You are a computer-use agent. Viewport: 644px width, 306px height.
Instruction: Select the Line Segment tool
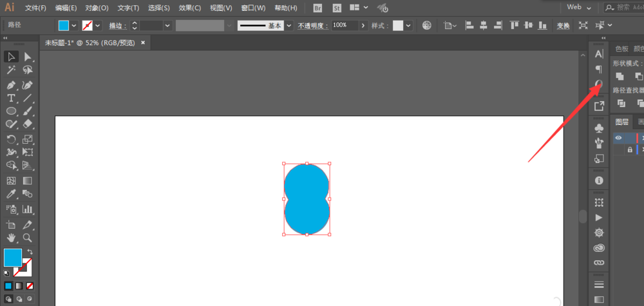[x=28, y=98]
